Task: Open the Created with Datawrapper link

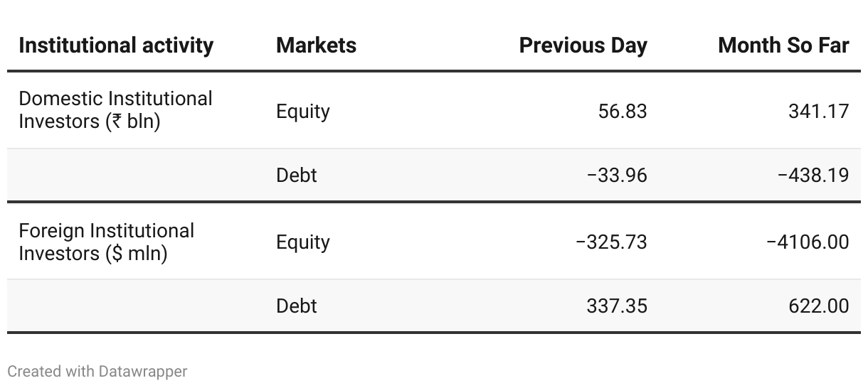Action: tap(97, 371)
